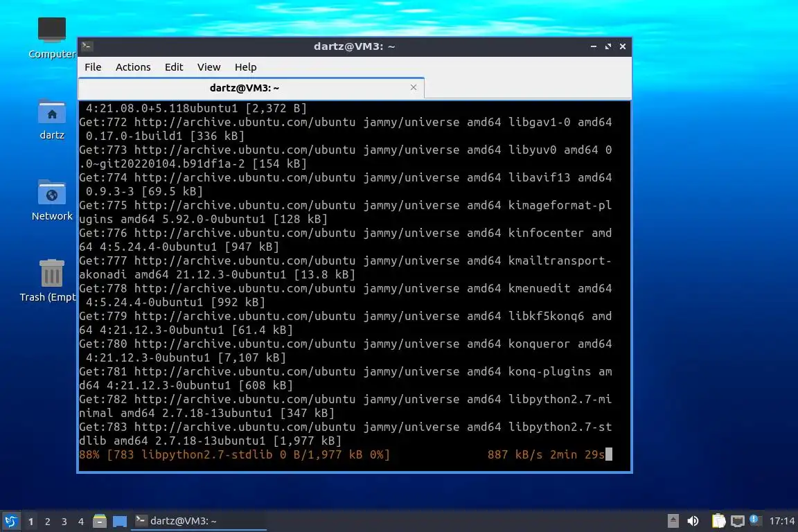Open the Edit menu
The height and width of the screenshot is (532, 798).
[174, 67]
